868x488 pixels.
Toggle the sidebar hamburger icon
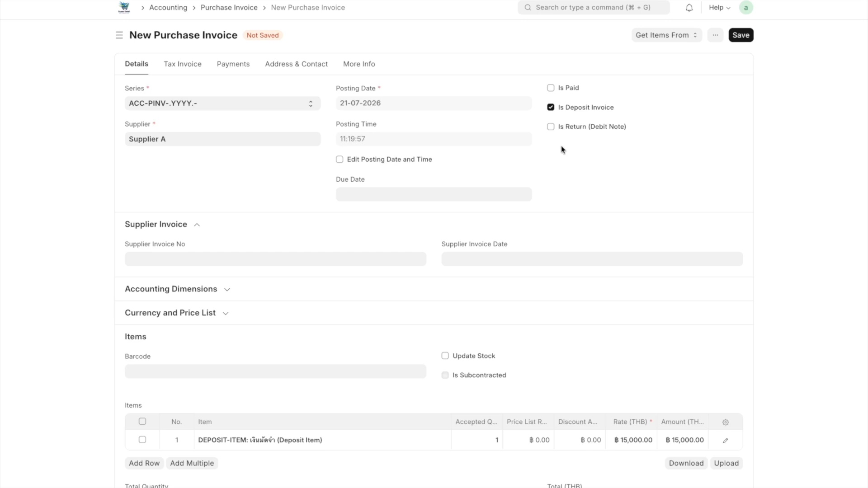pyautogui.click(x=119, y=35)
